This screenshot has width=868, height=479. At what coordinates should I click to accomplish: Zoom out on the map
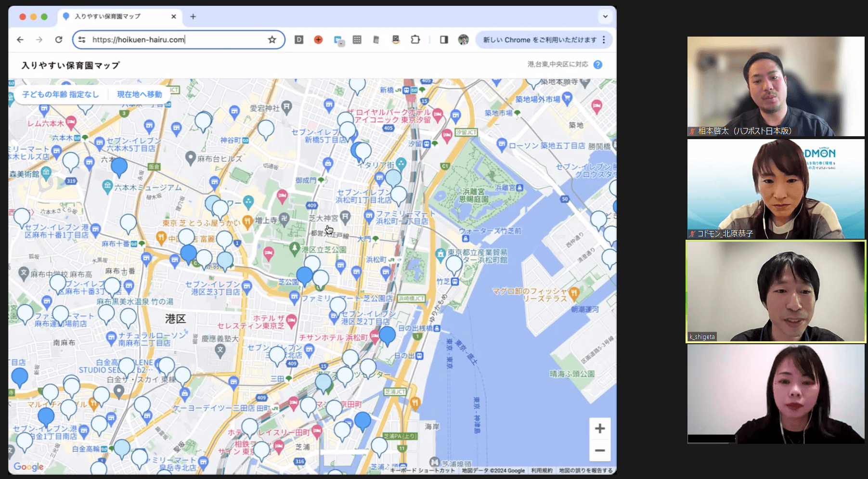point(599,451)
